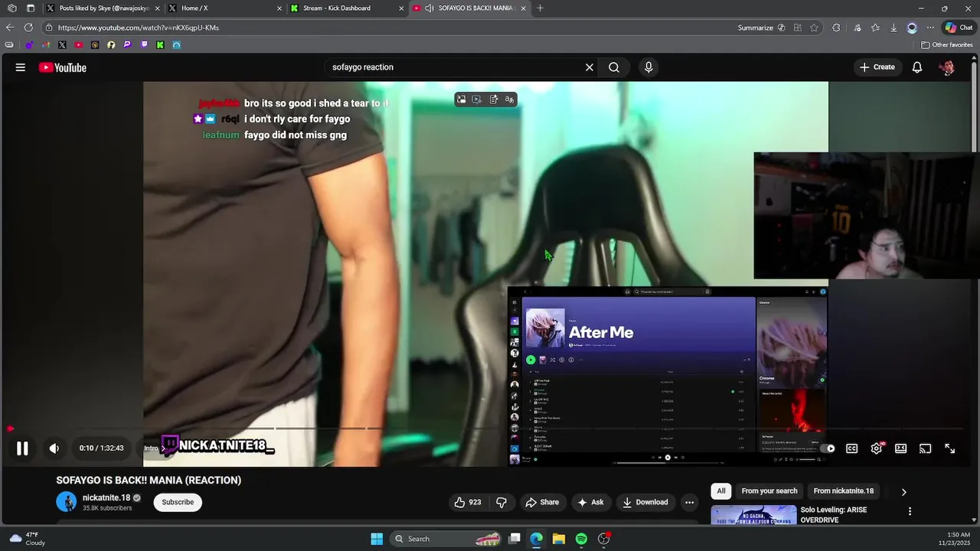Switch to Home / X tab
Screen dimensions: 980x551
224,8
